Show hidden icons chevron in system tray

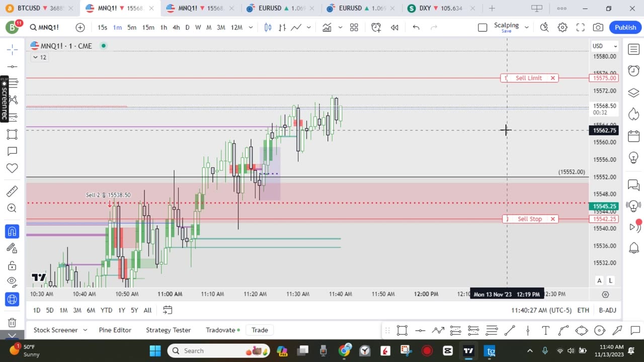tap(529, 351)
